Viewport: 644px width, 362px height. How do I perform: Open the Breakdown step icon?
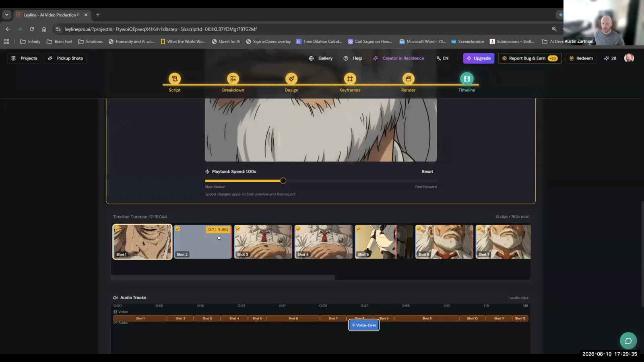pos(233,79)
